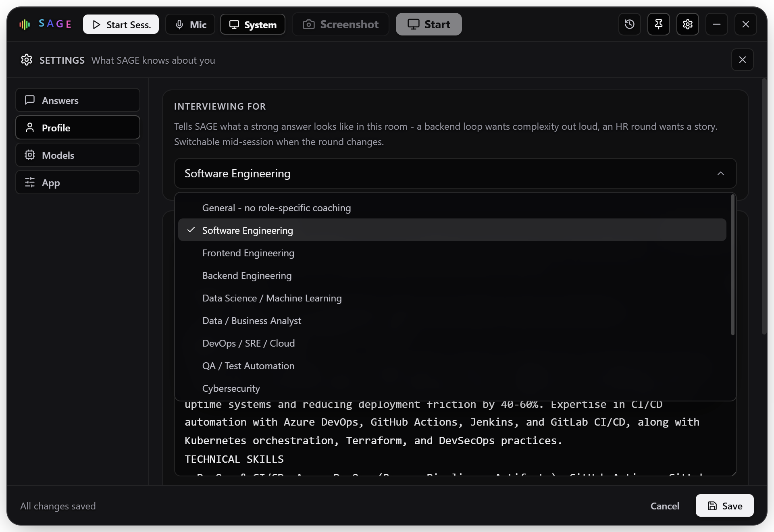Choose DevOps / SRE / Cloud option
774x532 pixels.
(x=452, y=343)
